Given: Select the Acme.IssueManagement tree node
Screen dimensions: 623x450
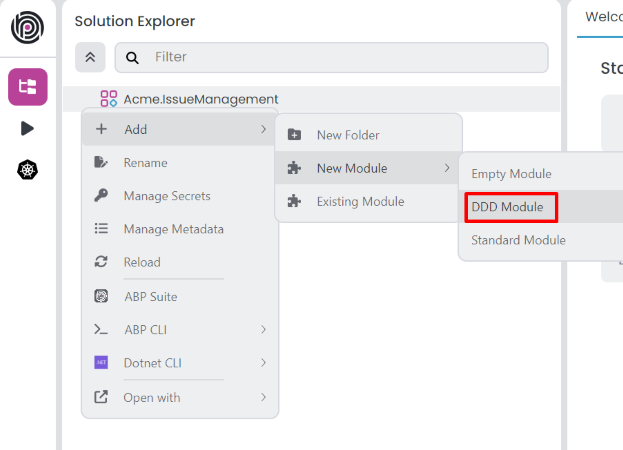Looking at the screenshot, I should tap(200, 99).
